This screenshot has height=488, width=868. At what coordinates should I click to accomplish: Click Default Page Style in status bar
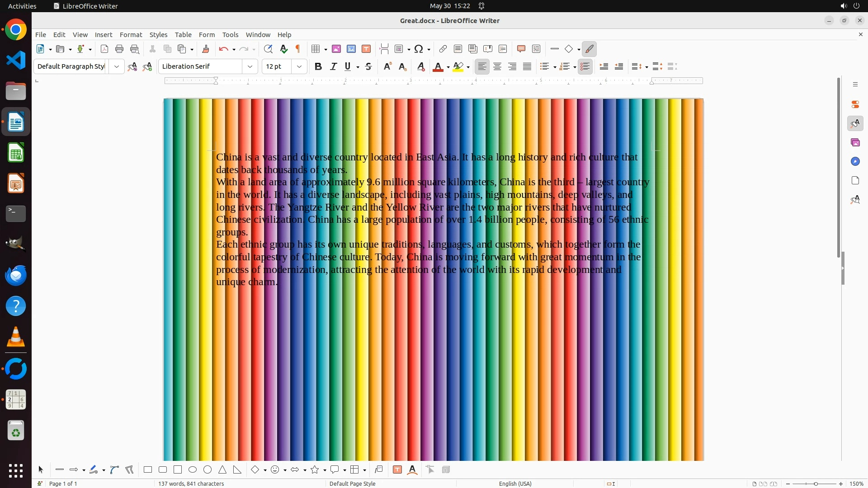point(353,483)
